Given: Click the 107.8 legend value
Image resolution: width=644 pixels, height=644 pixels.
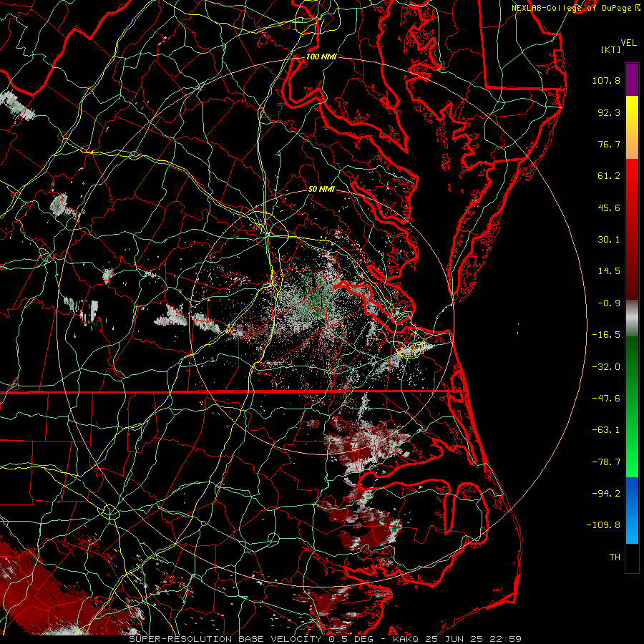Looking at the screenshot, I should point(606,80).
